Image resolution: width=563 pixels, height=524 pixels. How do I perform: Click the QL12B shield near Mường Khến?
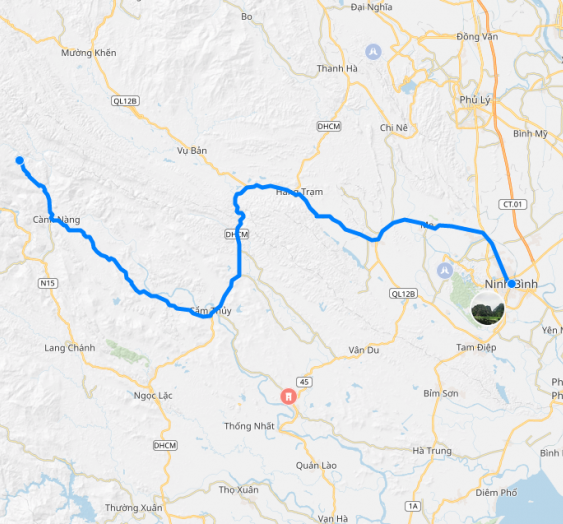point(125,101)
